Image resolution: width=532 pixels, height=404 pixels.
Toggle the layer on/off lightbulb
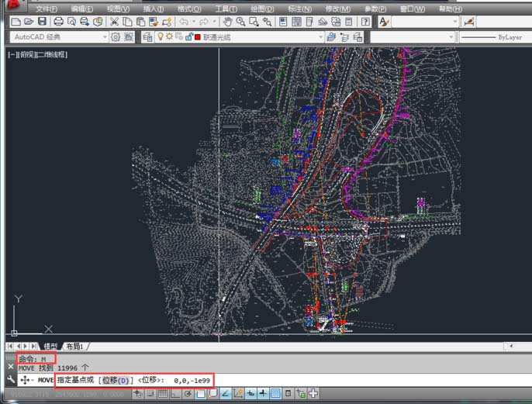click(x=161, y=36)
